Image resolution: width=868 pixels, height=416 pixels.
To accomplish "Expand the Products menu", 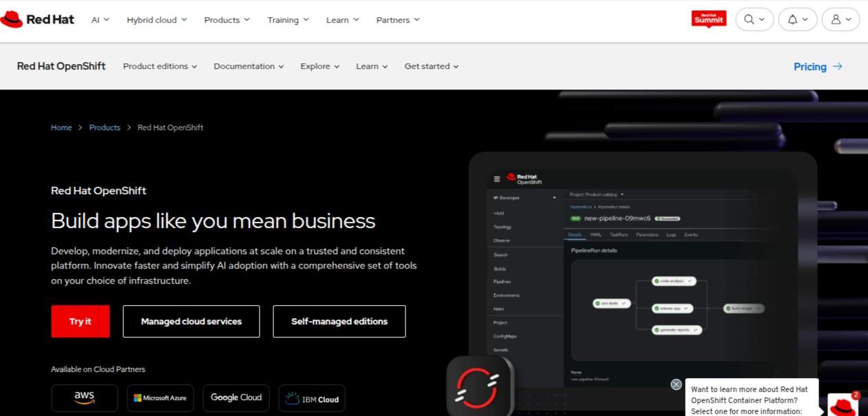I will pyautogui.click(x=227, y=20).
